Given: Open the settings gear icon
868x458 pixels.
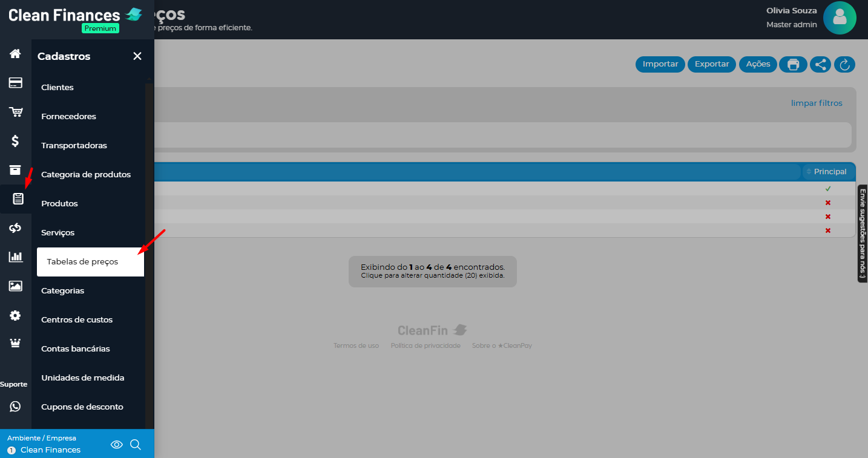Looking at the screenshot, I should (x=15, y=315).
